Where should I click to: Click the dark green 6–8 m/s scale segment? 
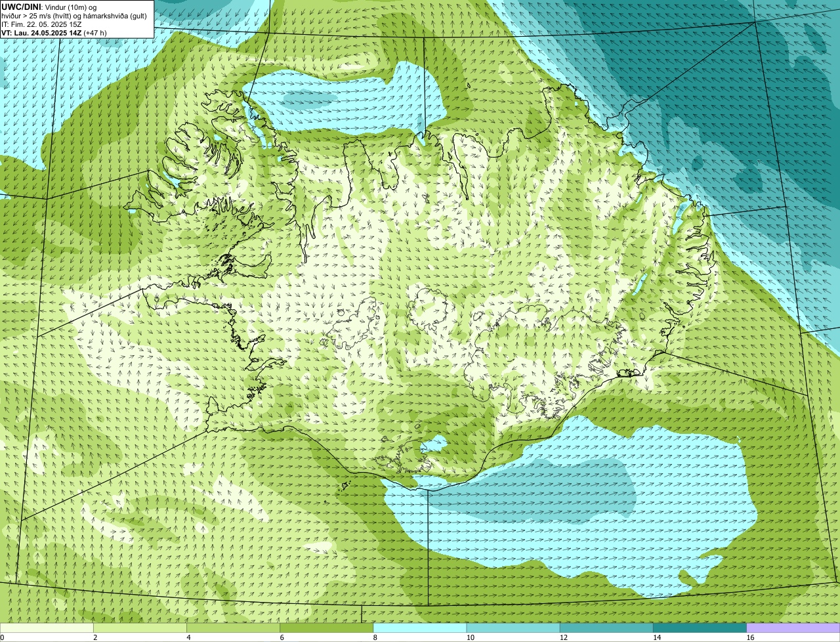pyautogui.click(x=326, y=628)
